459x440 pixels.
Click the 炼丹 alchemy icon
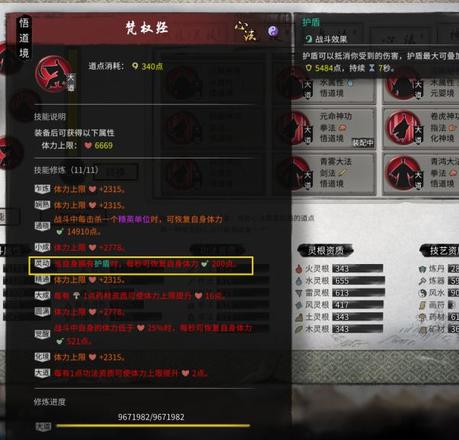(422, 269)
